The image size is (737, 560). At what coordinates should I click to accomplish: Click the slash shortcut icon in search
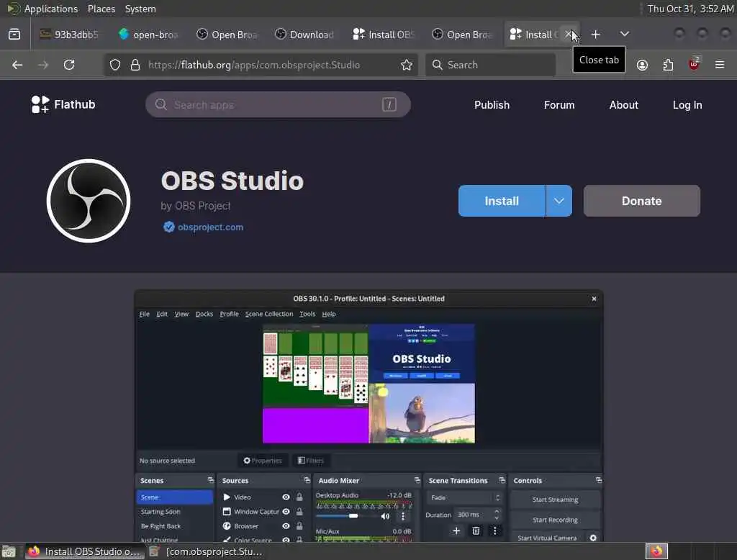click(x=389, y=104)
